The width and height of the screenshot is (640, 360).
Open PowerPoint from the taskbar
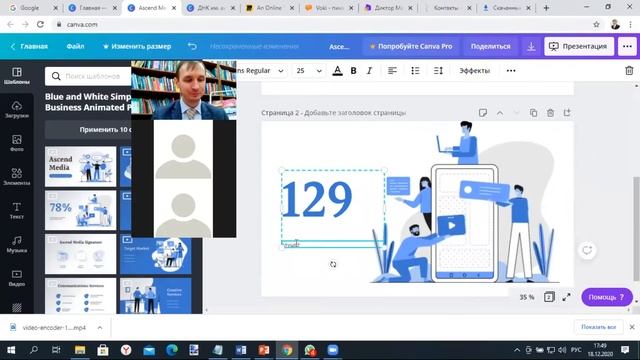pos(264,350)
